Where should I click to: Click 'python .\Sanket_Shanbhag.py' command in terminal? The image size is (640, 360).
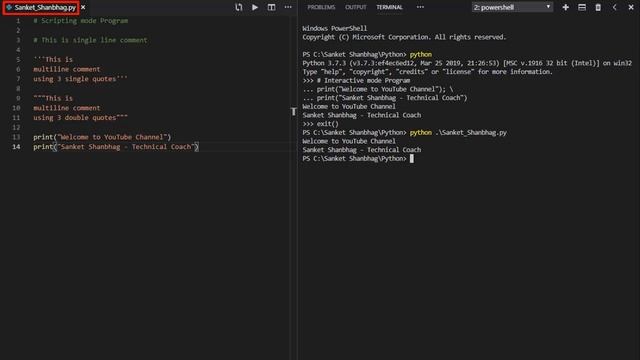click(x=458, y=133)
